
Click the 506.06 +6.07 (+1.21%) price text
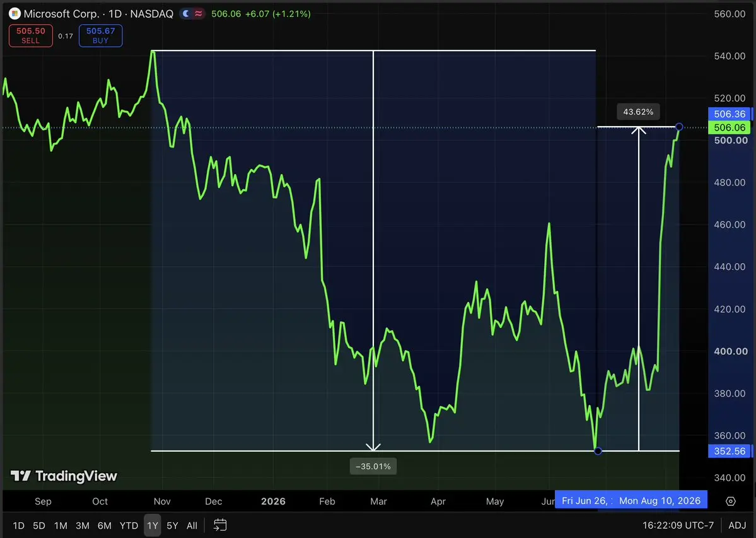[x=261, y=13]
